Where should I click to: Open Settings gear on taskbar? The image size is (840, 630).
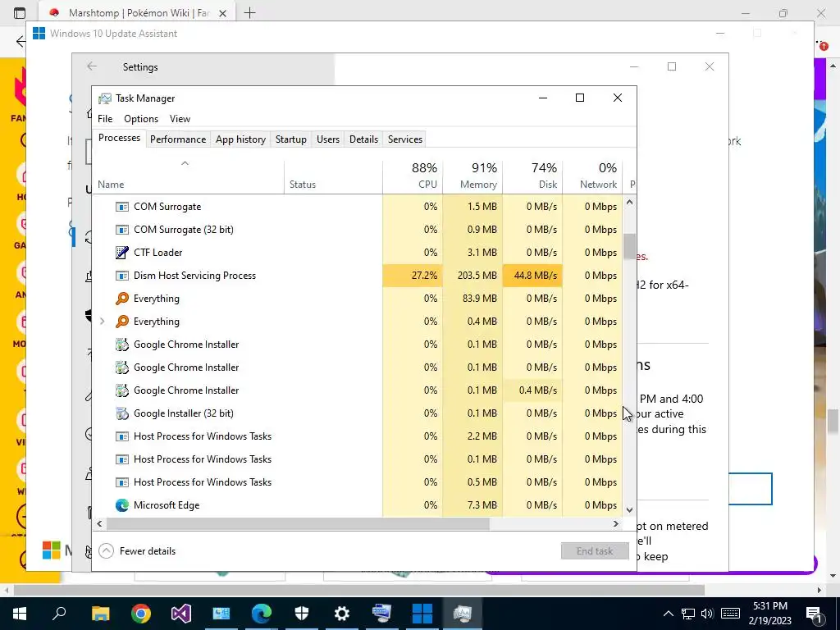pos(342,614)
